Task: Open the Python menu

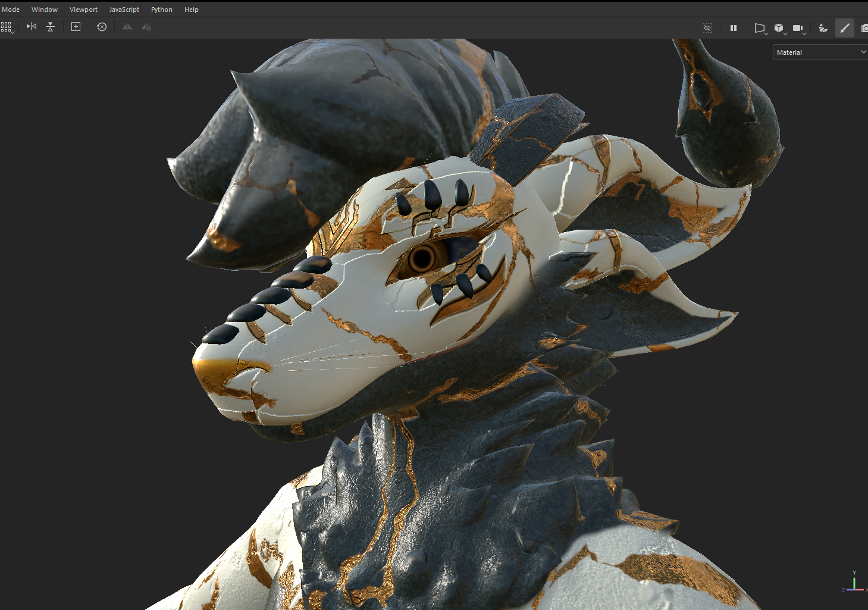Action: click(162, 10)
